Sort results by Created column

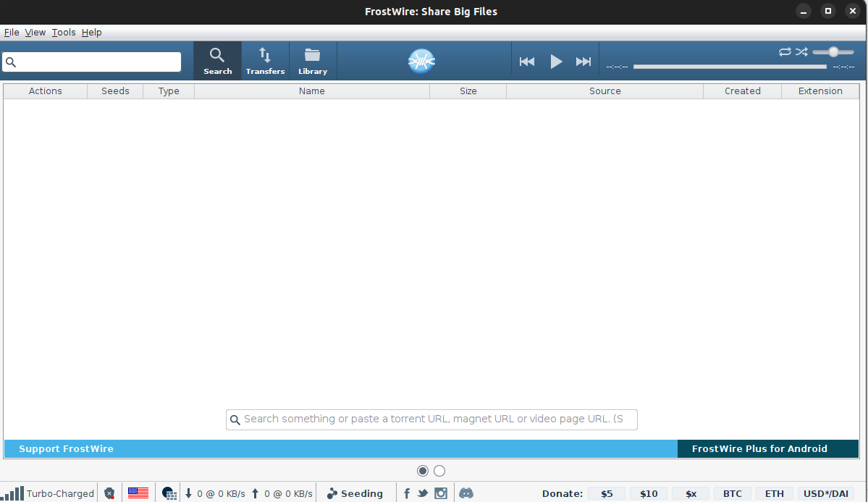pyautogui.click(x=742, y=91)
